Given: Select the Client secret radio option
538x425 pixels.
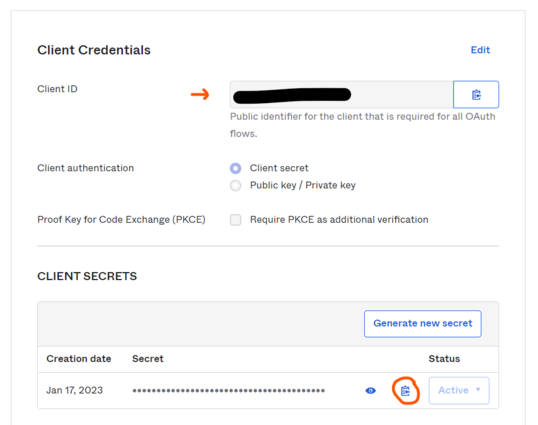Looking at the screenshot, I should pyautogui.click(x=235, y=168).
